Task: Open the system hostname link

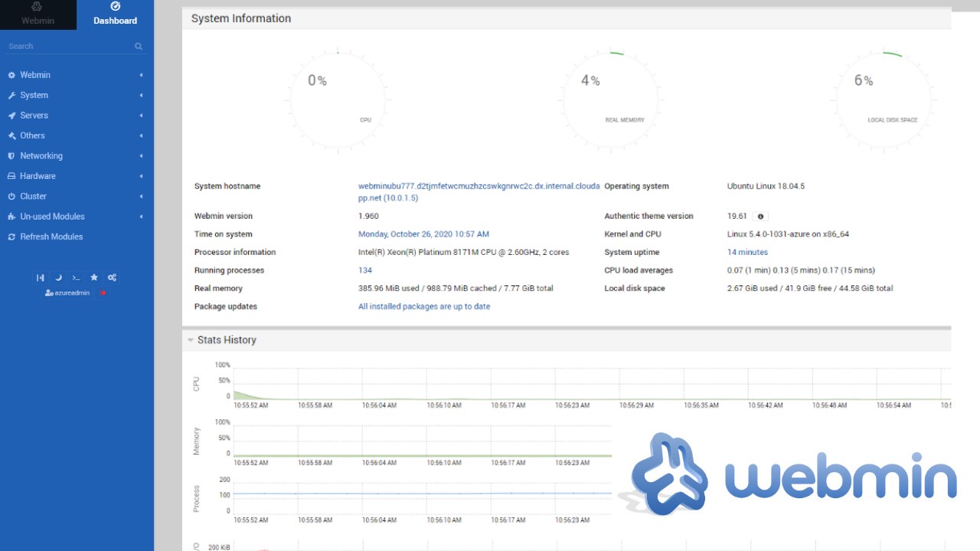Action: 479,192
